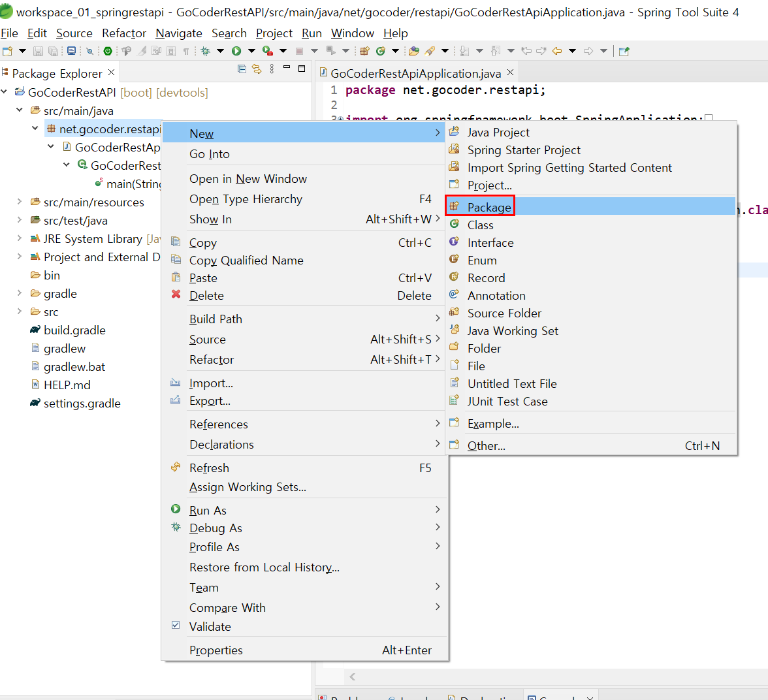Screen dimensions: 768x700
Task: Click Collapse All in Package Explorer
Action: (242, 69)
